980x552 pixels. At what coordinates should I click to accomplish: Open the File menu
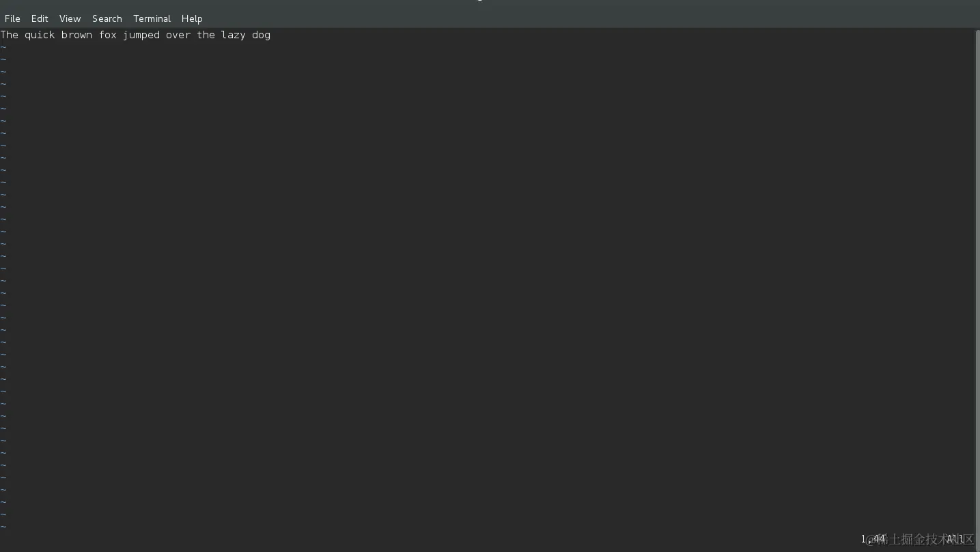[12, 18]
